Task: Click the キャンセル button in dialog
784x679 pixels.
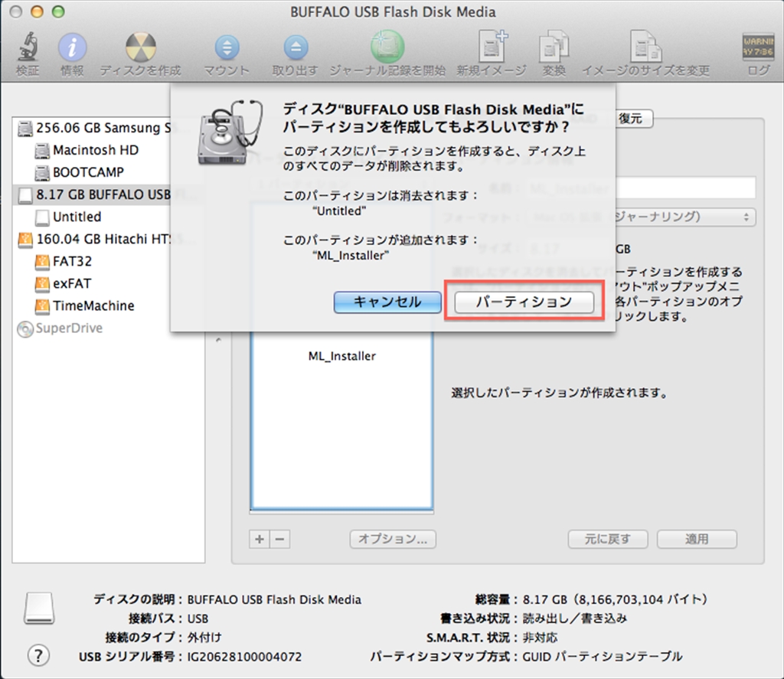Action: [x=387, y=302]
